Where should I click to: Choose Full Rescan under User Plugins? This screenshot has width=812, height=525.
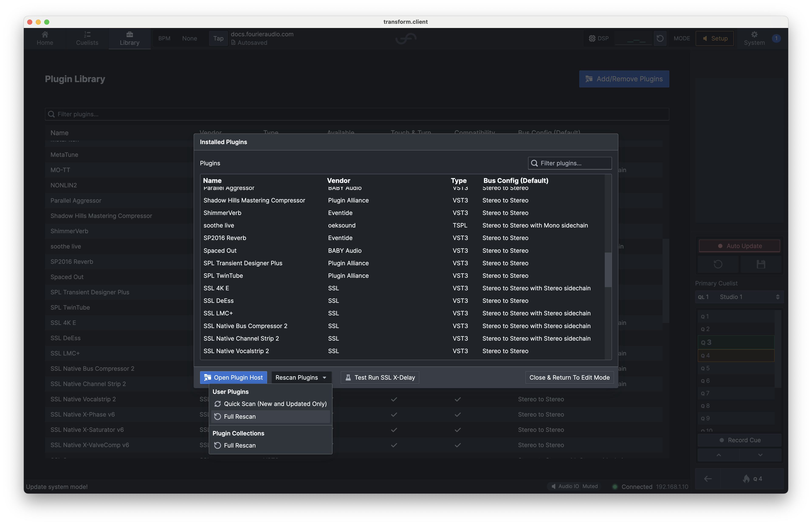[x=271, y=417]
